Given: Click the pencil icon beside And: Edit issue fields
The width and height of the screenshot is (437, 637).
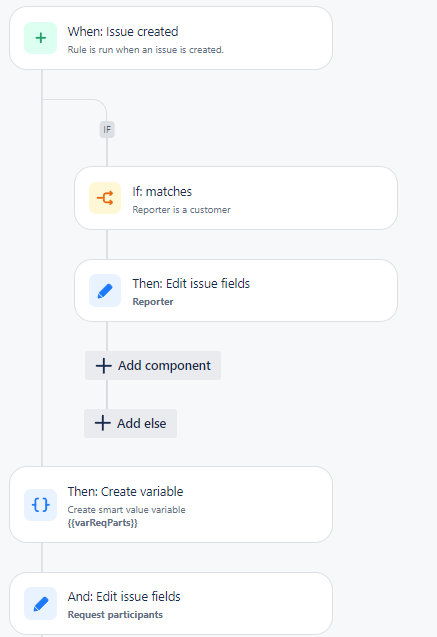Looking at the screenshot, I should coord(41,604).
